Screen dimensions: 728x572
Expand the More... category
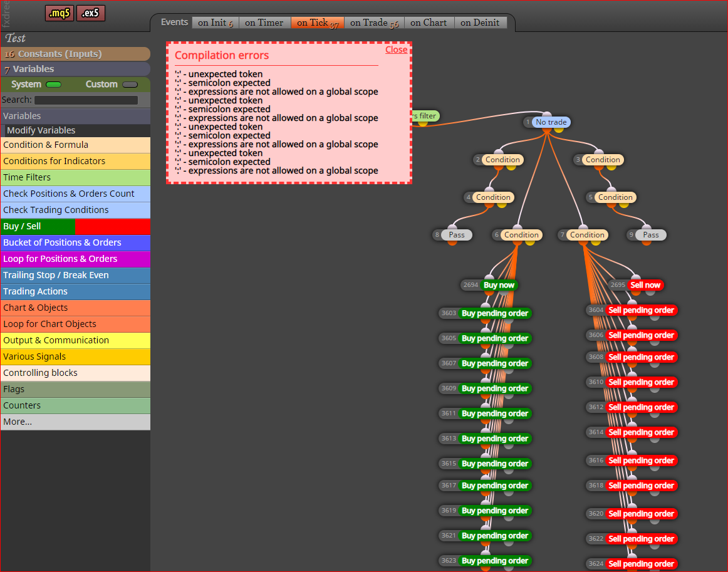click(75, 422)
